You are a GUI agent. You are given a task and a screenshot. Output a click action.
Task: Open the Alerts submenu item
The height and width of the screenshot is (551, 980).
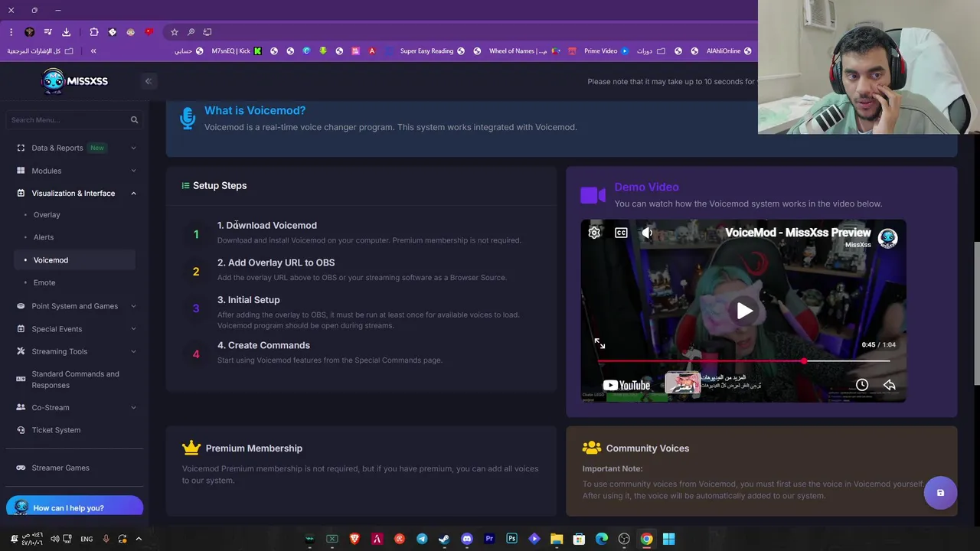click(x=44, y=237)
